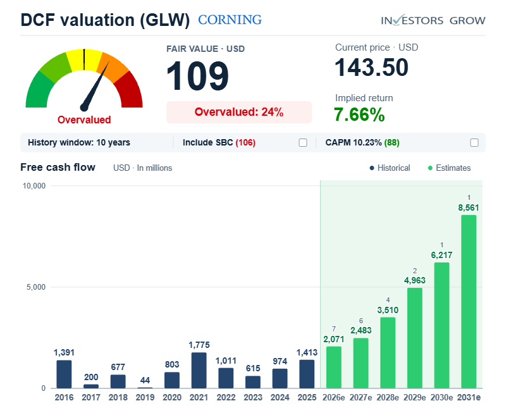Click the red SBC value (106)
This screenshot has height=420, width=506.
coord(245,143)
